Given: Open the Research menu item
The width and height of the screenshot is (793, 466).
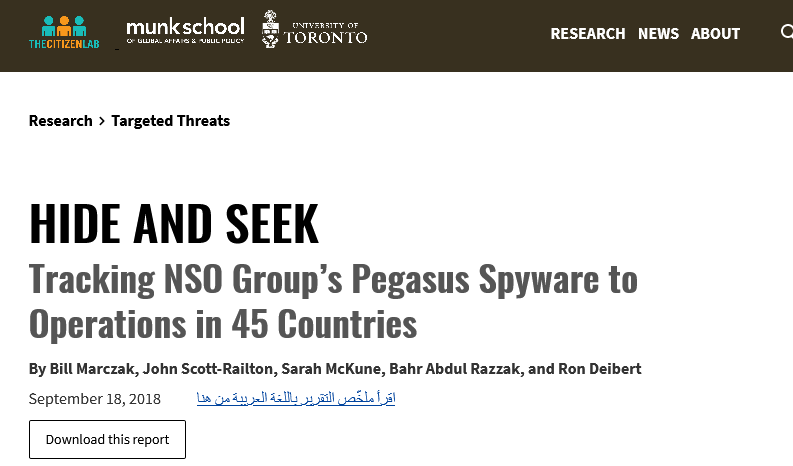Looking at the screenshot, I should (588, 34).
